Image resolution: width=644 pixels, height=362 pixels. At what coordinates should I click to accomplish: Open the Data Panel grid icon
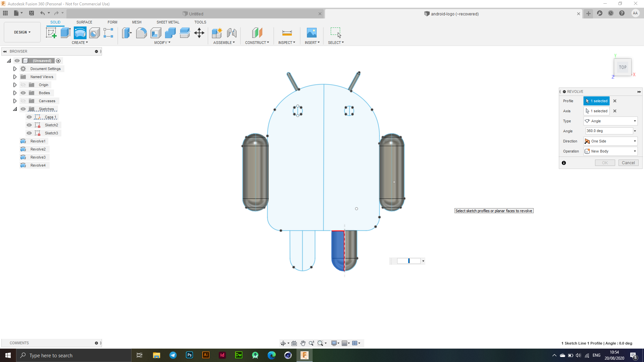5,13
